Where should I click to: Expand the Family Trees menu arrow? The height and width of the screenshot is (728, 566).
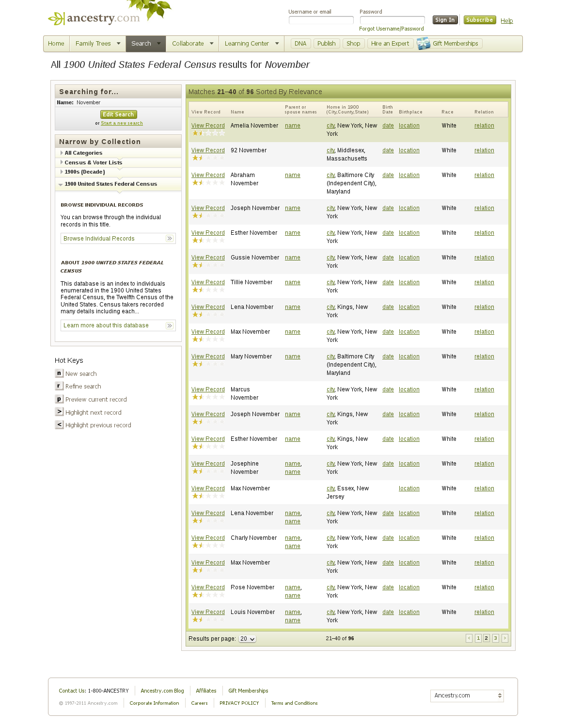tap(118, 44)
